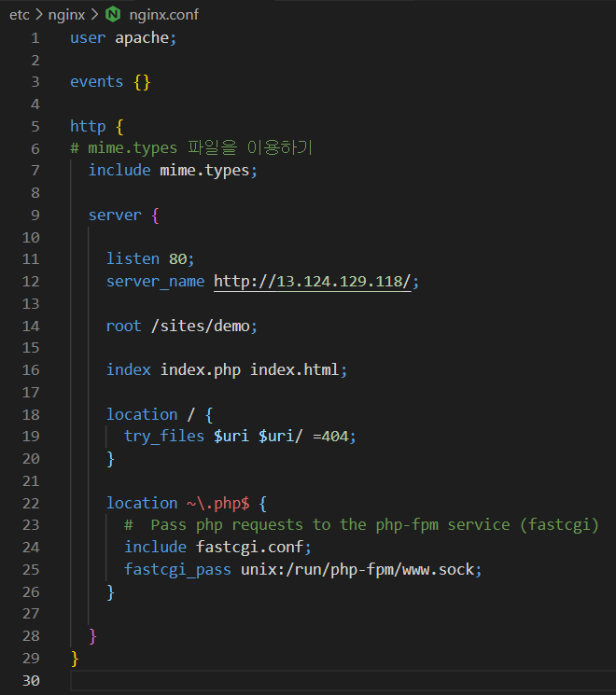This screenshot has height=695, width=616.
Task: Select the 'nginx' folder breadcrumb segment
Action: point(66,15)
